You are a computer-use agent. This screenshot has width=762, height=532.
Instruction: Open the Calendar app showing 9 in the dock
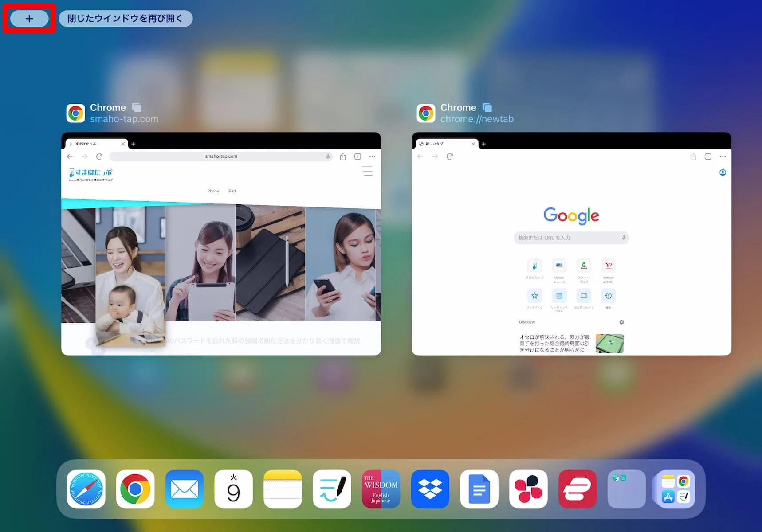[x=234, y=489]
